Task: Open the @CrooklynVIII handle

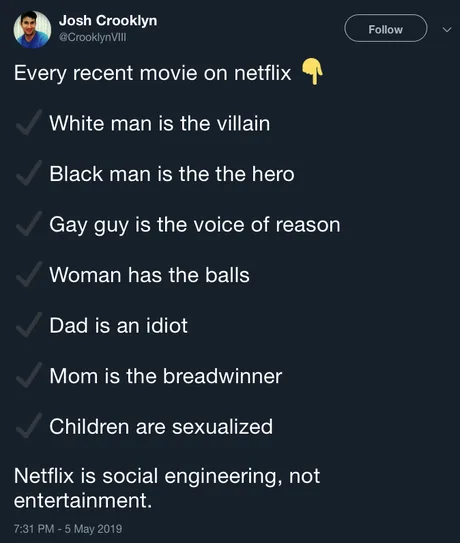Action: (93, 37)
